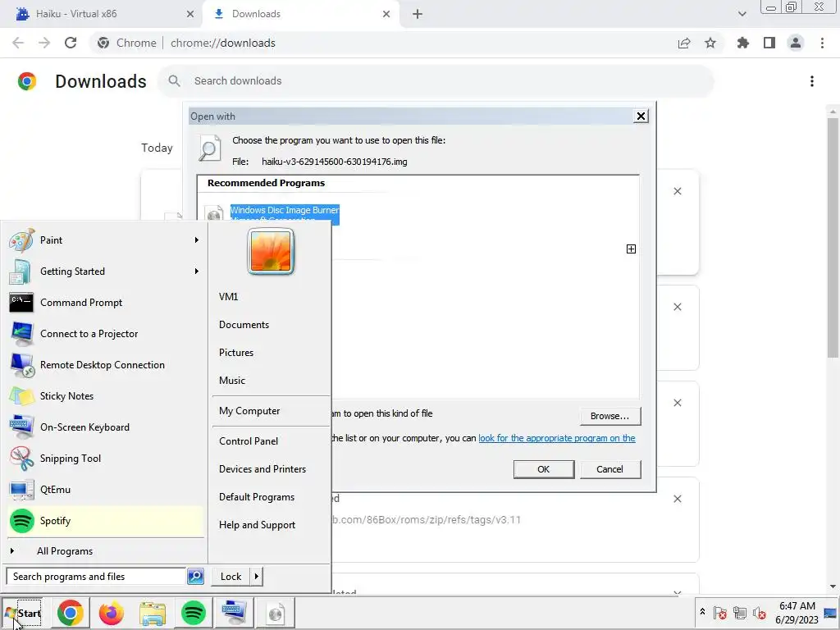The image size is (840, 630).
Task: Click the Search downloads field
Action: 436,81
